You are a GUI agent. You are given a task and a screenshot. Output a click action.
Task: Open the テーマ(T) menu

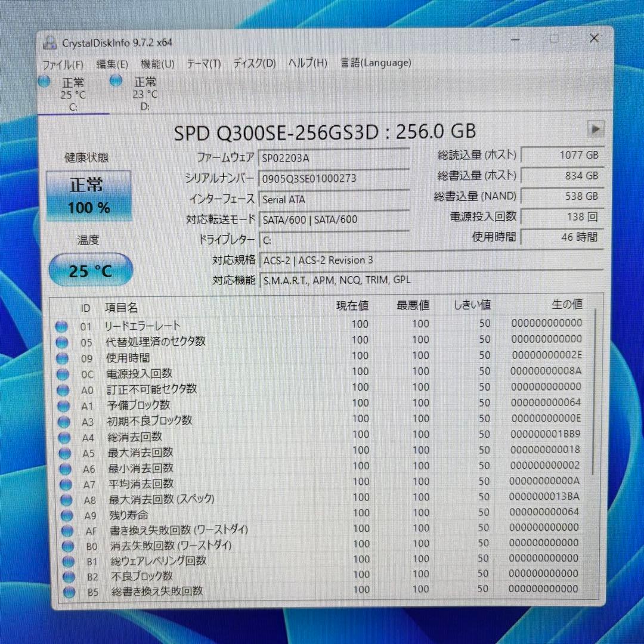click(x=203, y=63)
